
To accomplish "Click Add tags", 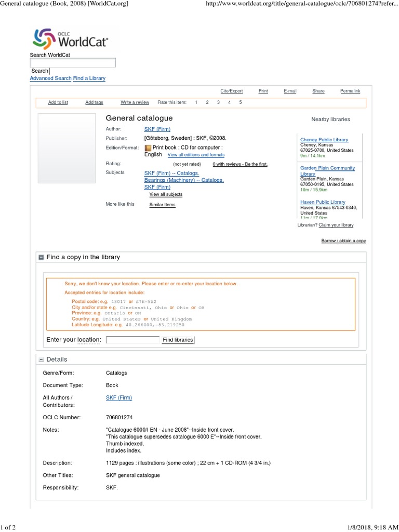I will (x=95, y=102).
